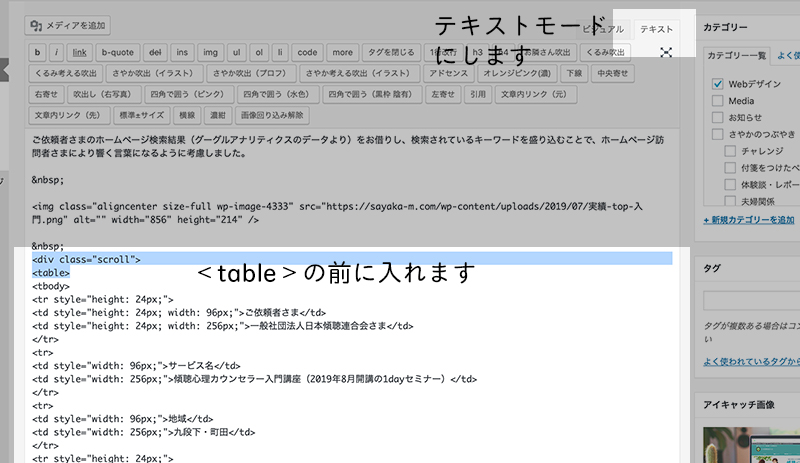Check the 付箋をつけた subcategory checkbox
The image size is (800, 463).
click(730, 168)
